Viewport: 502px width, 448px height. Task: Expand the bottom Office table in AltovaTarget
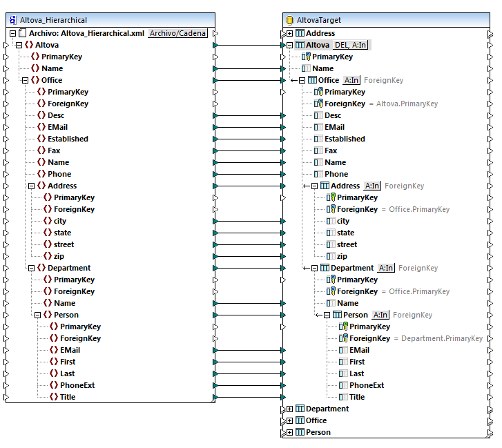pos(290,421)
